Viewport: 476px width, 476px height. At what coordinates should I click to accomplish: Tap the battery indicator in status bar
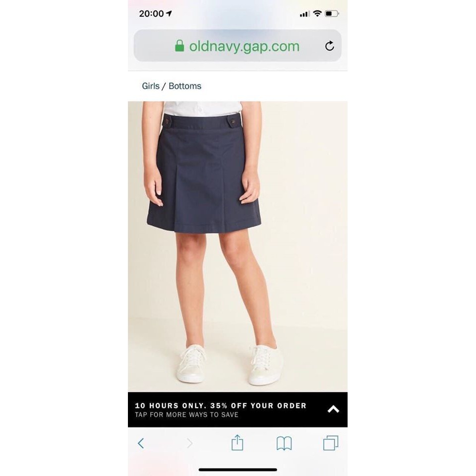[332, 13]
